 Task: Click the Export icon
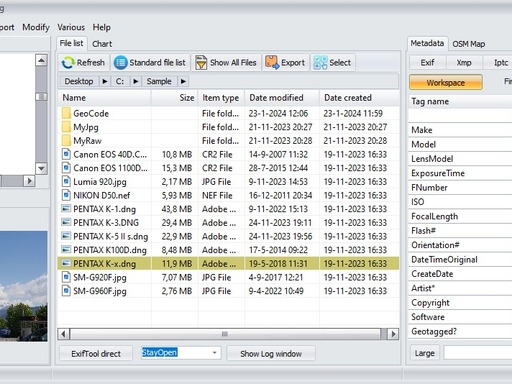(272, 62)
